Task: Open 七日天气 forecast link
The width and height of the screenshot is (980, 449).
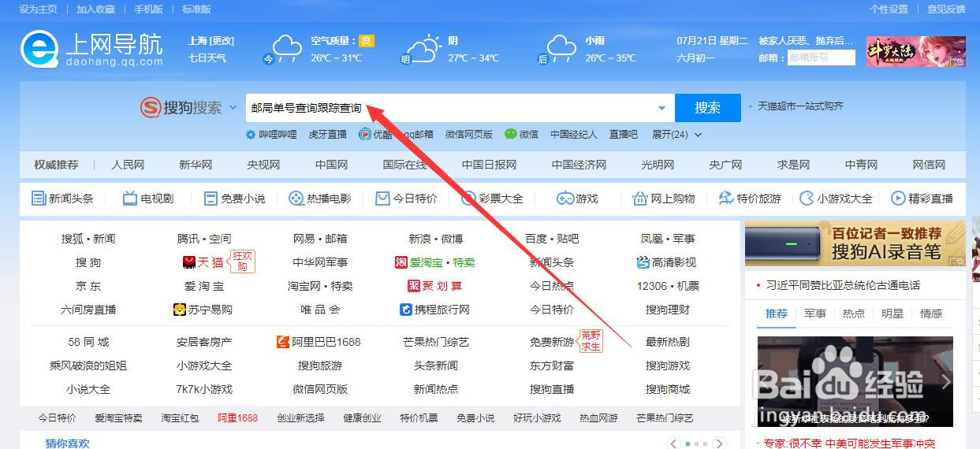Action: point(207,58)
